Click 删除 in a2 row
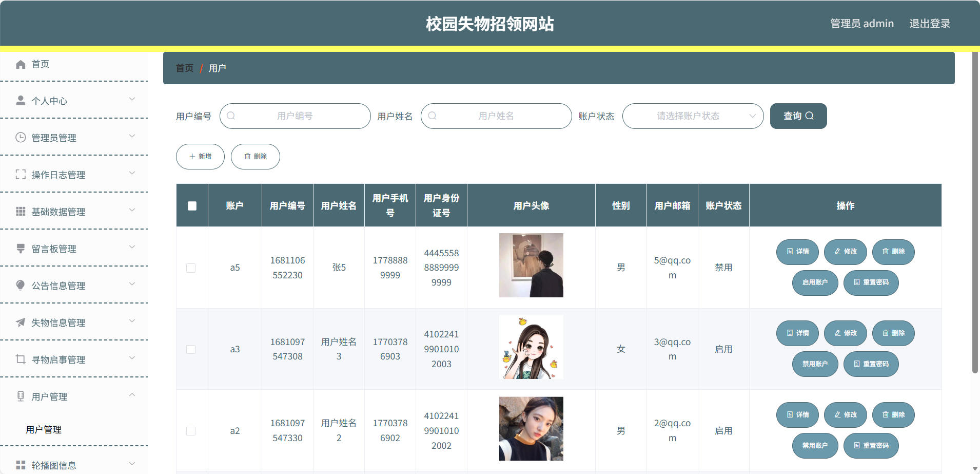980x474 pixels. pyautogui.click(x=893, y=415)
